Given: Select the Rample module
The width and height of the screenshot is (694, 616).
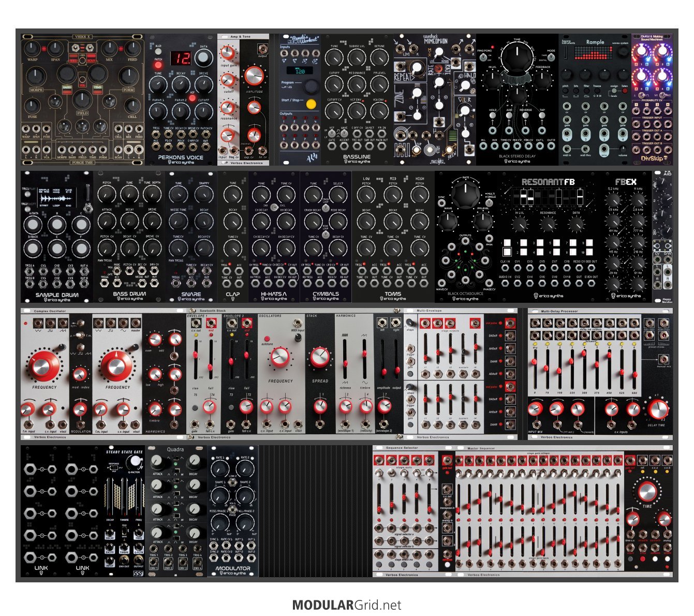Looking at the screenshot, I should pos(595,100).
